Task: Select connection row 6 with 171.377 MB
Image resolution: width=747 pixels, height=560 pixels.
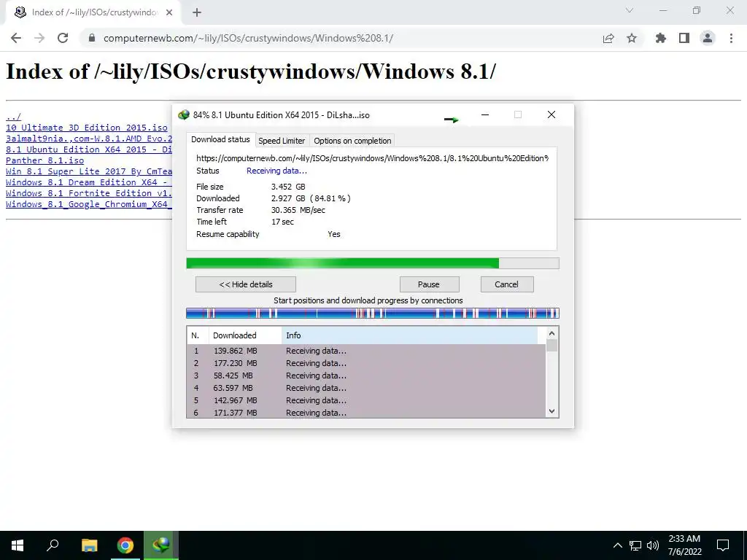Action: [366, 413]
